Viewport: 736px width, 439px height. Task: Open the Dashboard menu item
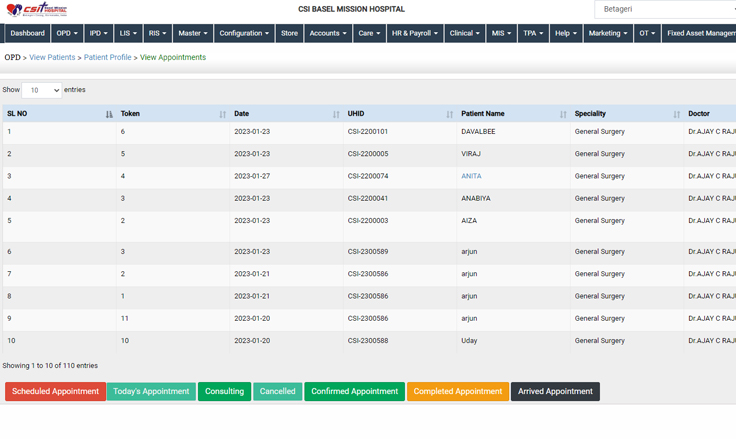(27, 33)
